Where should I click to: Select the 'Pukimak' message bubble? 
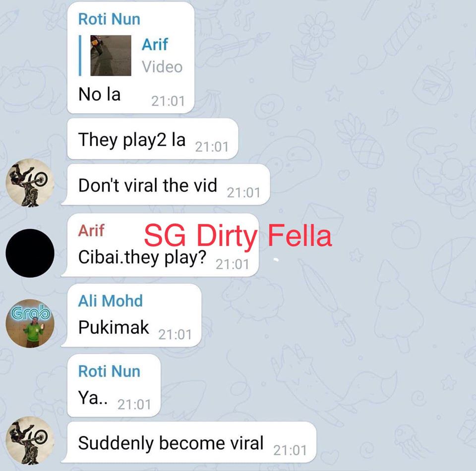[131, 316]
